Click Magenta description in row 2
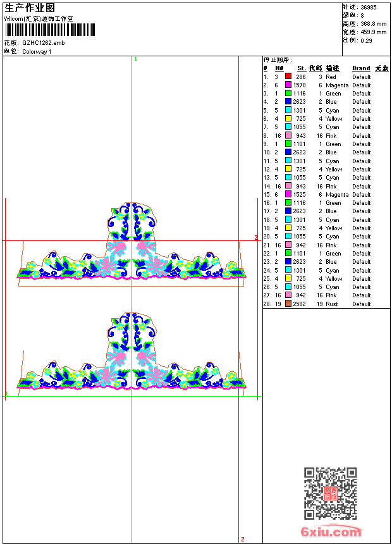Screen dimensions: 392x544 click(x=337, y=85)
